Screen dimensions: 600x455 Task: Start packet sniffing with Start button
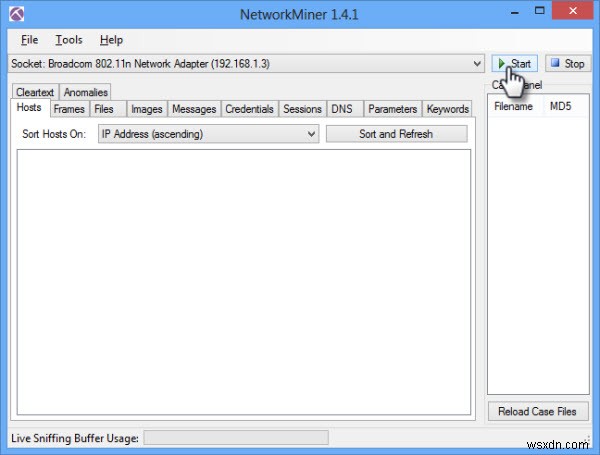tap(514, 64)
